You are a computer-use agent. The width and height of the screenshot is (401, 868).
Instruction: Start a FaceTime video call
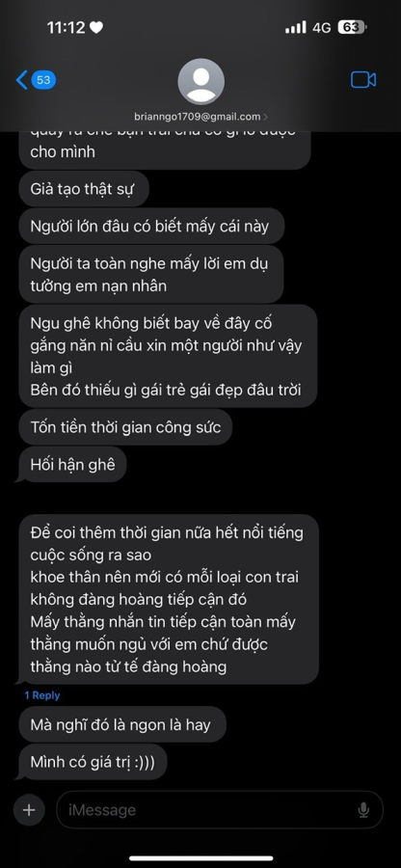(x=363, y=80)
